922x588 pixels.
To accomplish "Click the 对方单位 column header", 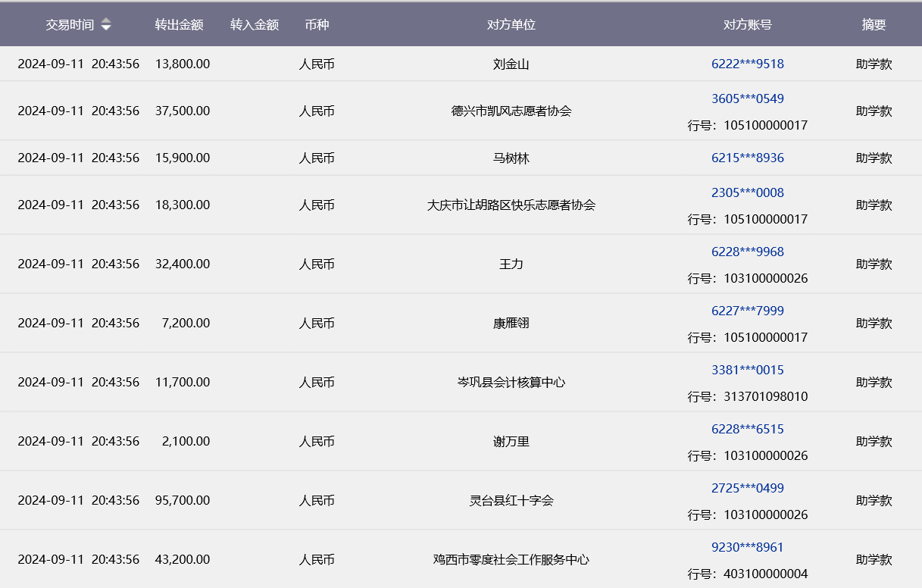I will pyautogui.click(x=511, y=25).
